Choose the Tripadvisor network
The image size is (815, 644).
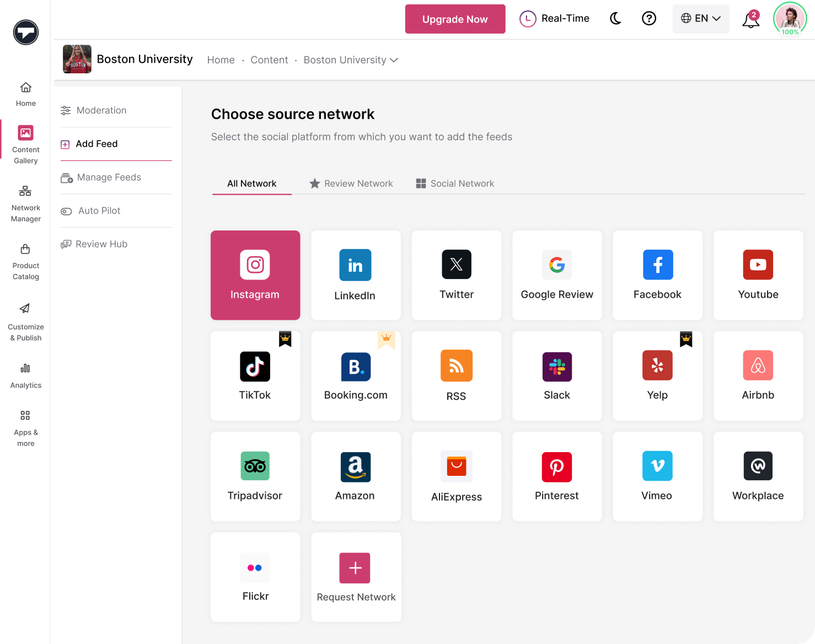point(255,476)
